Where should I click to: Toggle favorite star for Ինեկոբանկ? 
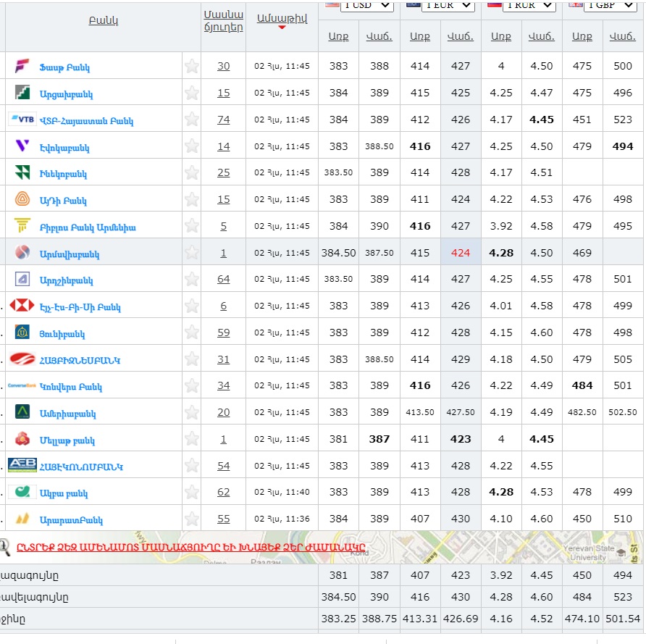point(192,172)
